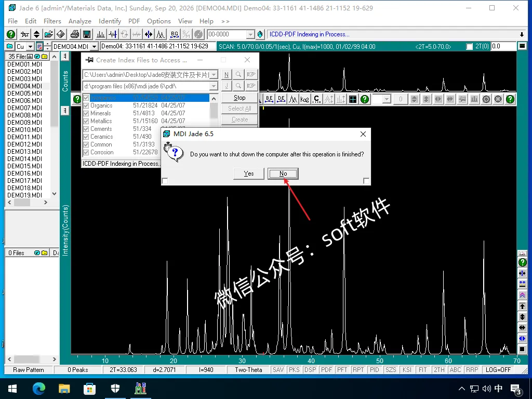Toggle the 2T(0) checkbox

pos(470,46)
